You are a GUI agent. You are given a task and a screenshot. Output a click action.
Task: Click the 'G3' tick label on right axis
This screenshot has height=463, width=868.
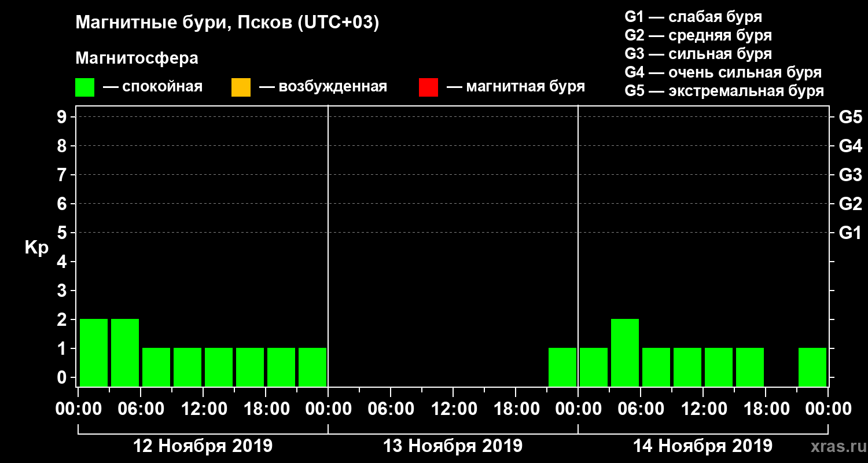tap(850, 175)
